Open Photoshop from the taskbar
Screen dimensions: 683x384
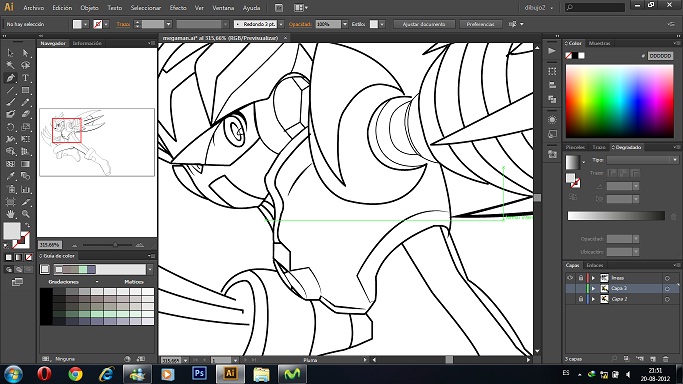point(199,374)
